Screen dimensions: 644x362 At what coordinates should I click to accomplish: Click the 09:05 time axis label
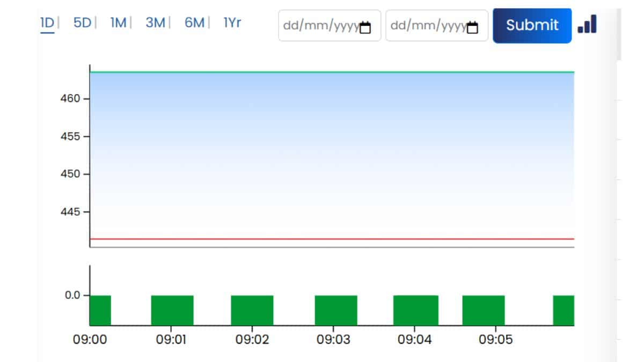click(x=495, y=339)
